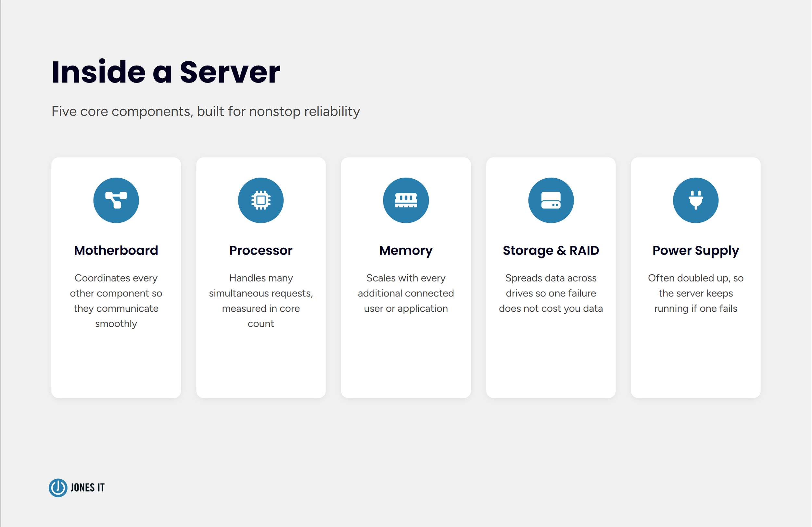
Task: Click the Processor chip icon
Action: coord(261,200)
